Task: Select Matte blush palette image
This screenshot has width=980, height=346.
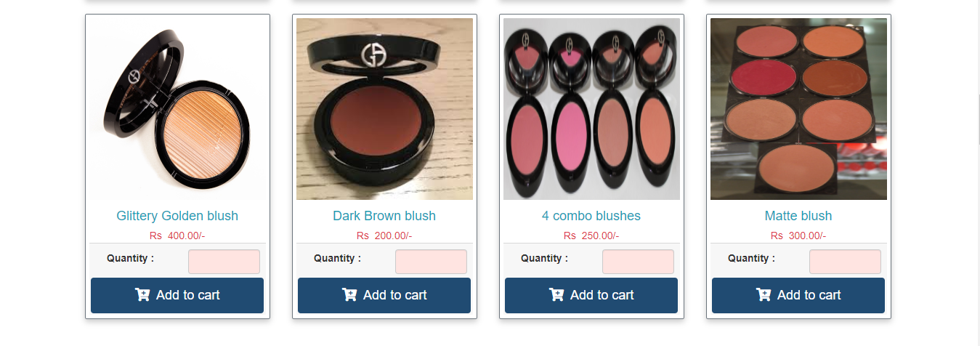Action: point(798,109)
